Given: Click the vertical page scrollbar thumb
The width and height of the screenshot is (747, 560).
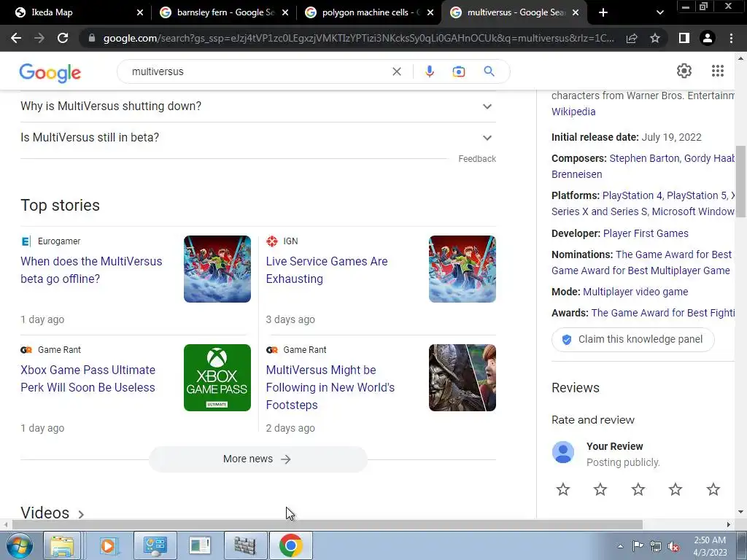Looking at the screenshot, I should [740, 181].
